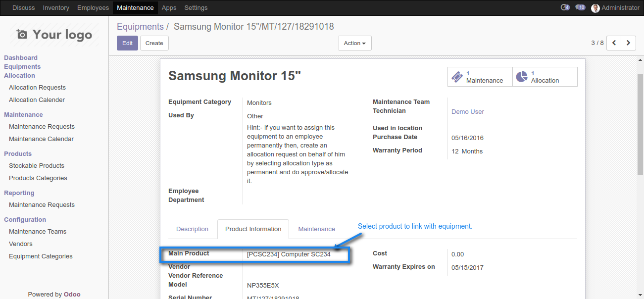This screenshot has width=644, height=299.
Task: Open Maintenance Requests under Reporting
Action: pos(42,205)
